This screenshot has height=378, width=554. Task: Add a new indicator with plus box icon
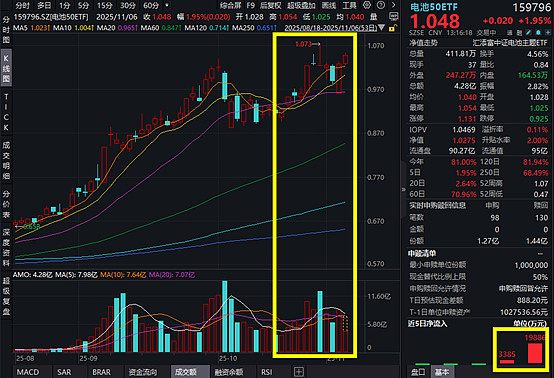point(299,372)
